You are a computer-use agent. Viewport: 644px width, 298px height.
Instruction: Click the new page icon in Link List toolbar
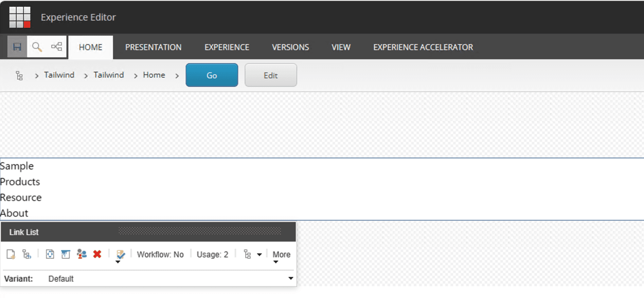click(11, 254)
